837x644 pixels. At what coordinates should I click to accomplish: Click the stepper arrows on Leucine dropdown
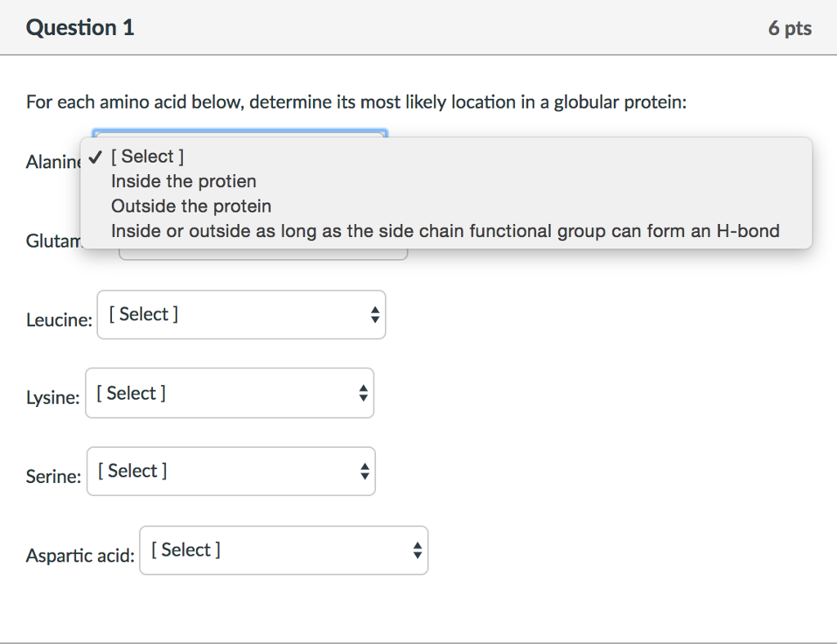(x=374, y=315)
